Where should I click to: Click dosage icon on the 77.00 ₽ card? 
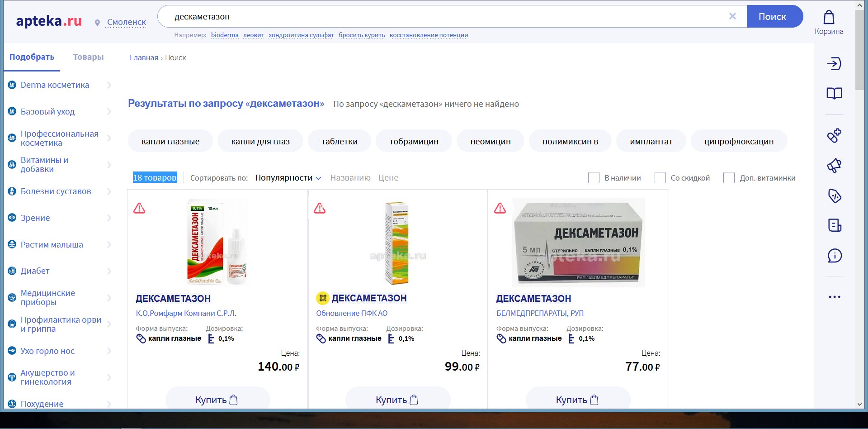tap(571, 338)
